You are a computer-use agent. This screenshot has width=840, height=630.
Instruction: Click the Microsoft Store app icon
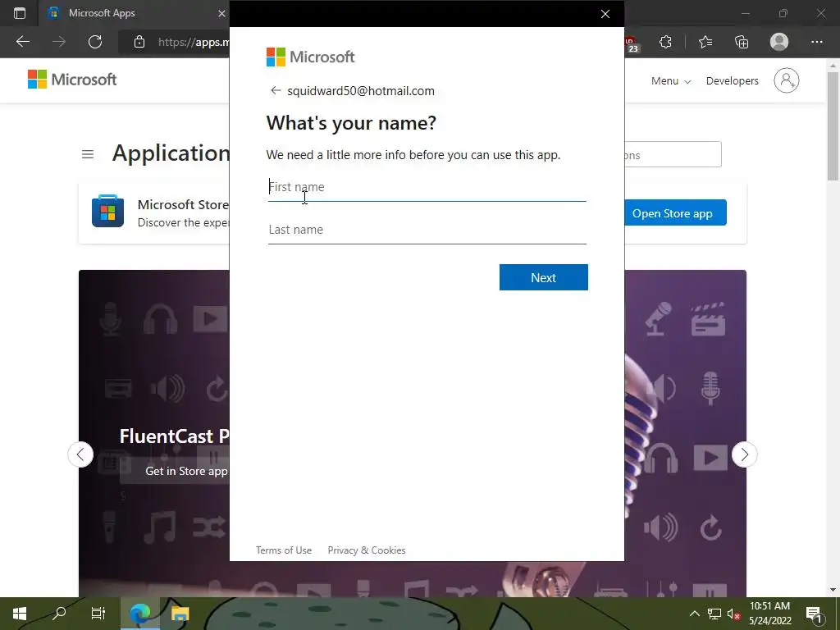point(107,211)
